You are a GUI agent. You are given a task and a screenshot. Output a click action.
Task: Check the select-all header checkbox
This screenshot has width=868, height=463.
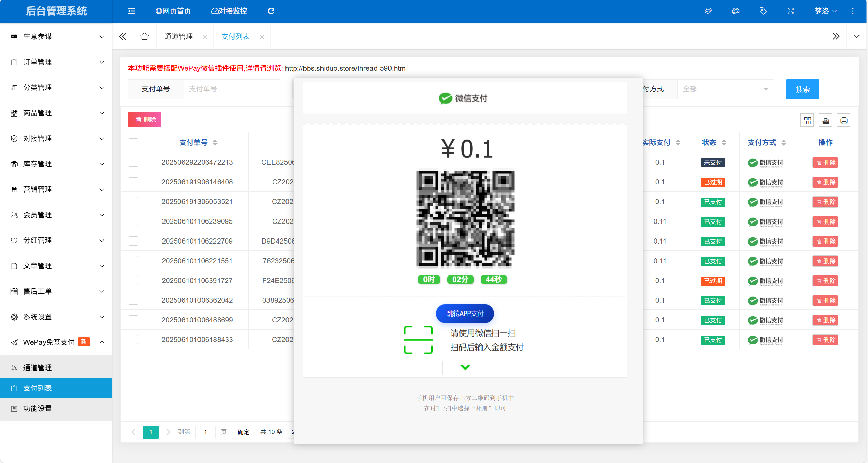coord(133,143)
